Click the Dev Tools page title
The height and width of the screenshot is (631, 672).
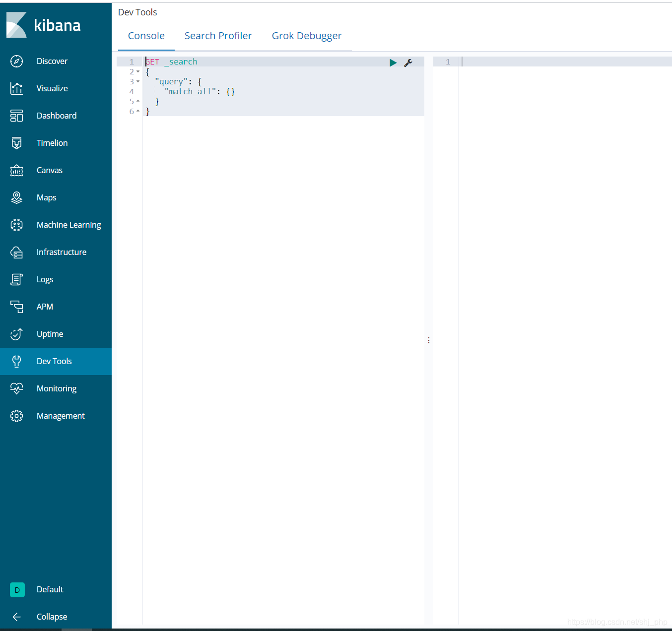point(137,12)
